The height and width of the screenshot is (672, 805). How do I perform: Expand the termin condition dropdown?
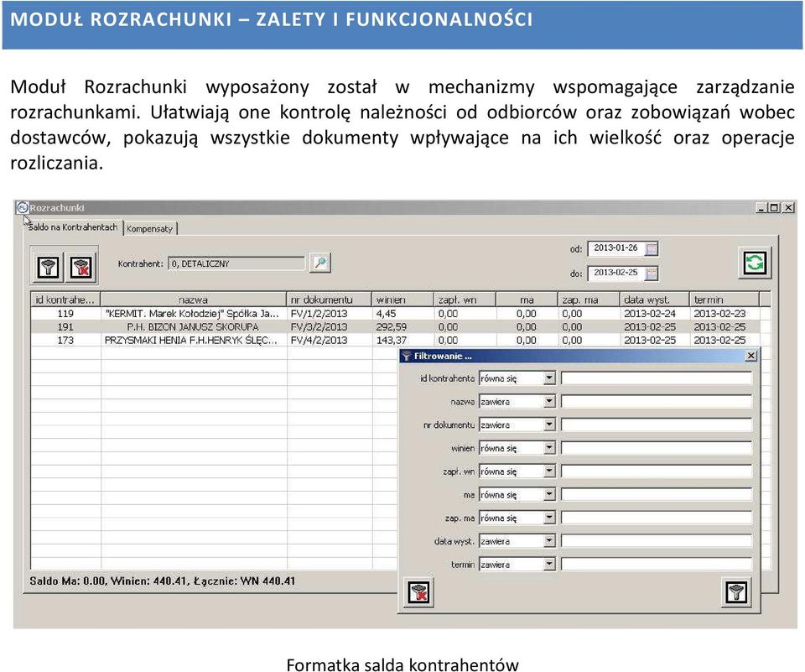pos(549,565)
